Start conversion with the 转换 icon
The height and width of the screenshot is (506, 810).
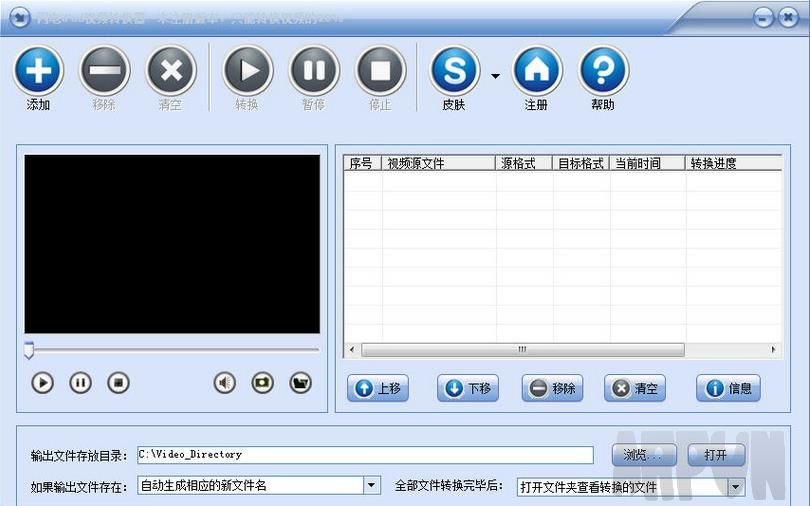248,70
